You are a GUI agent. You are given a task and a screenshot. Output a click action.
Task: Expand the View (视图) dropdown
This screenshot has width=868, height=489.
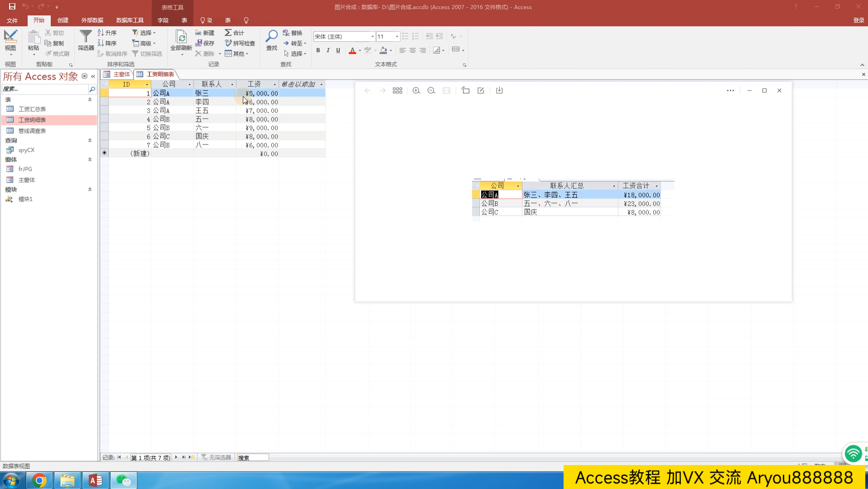(10, 54)
